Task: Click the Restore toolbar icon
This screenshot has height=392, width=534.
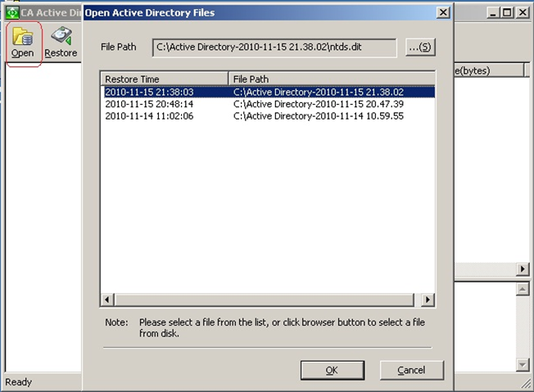Action: (x=61, y=43)
